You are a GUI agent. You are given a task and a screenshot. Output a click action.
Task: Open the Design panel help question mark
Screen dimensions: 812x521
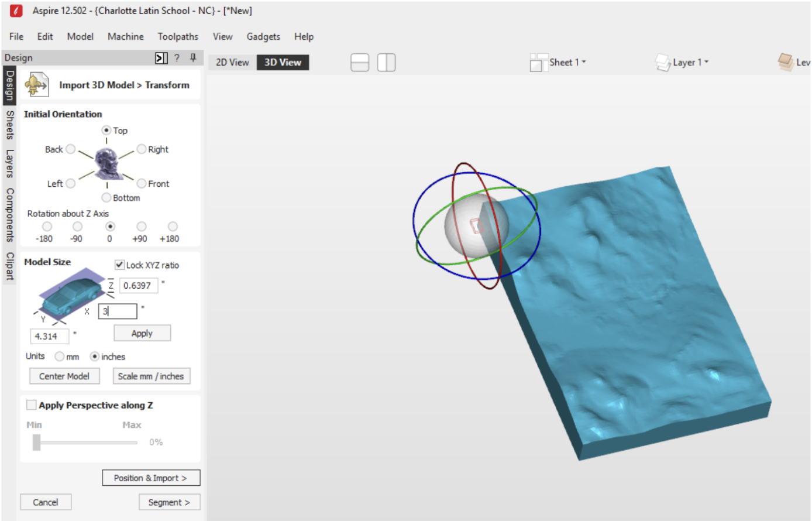pos(177,57)
